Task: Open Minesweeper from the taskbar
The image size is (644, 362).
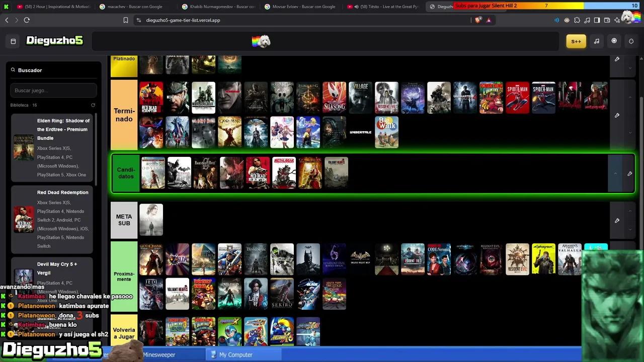Action: [x=159, y=354]
